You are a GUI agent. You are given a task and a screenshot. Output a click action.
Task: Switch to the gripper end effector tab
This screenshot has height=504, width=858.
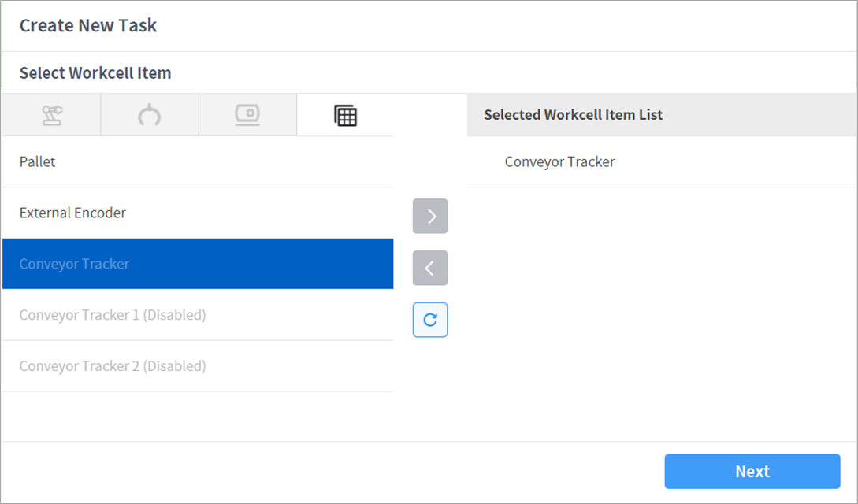coord(149,115)
